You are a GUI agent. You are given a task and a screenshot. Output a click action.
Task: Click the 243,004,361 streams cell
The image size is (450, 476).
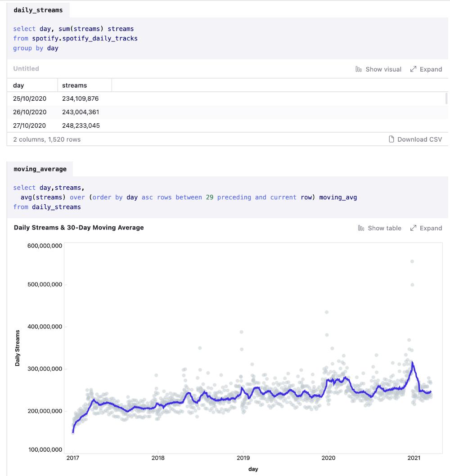[81, 112]
